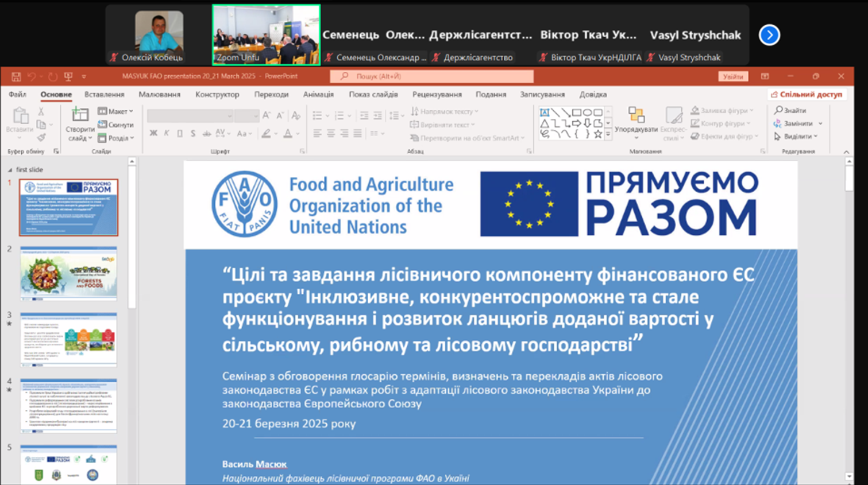Click the Cut scissors icon

click(41, 111)
